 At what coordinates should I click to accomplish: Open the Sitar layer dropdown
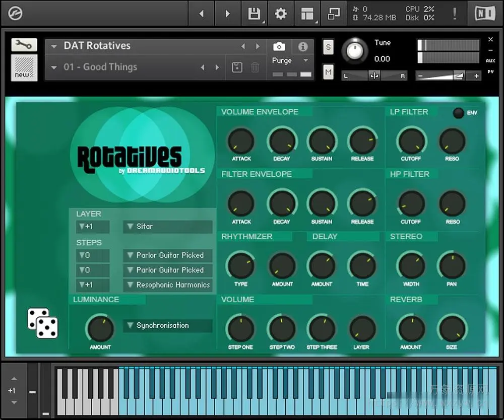coord(167,227)
